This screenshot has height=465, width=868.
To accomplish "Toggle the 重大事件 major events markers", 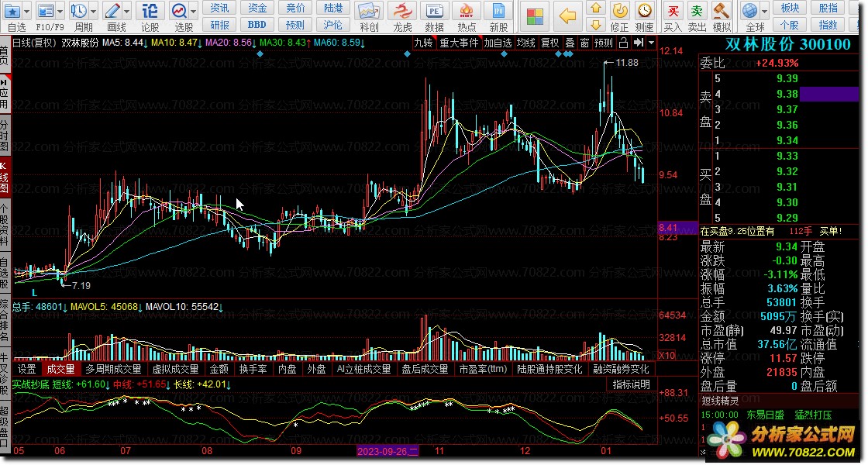I will [459, 43].
